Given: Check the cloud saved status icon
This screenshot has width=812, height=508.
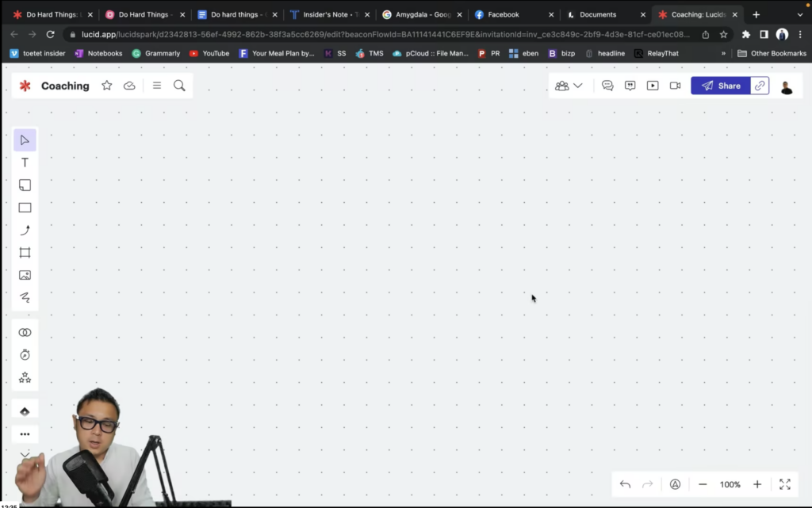Looking at the screenshot, I should (129, 86).
